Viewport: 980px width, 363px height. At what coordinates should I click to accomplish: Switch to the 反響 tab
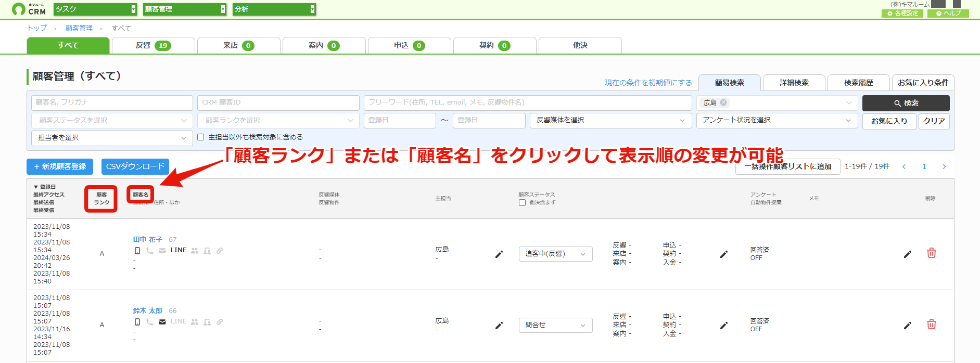click(x=154, y=45)
